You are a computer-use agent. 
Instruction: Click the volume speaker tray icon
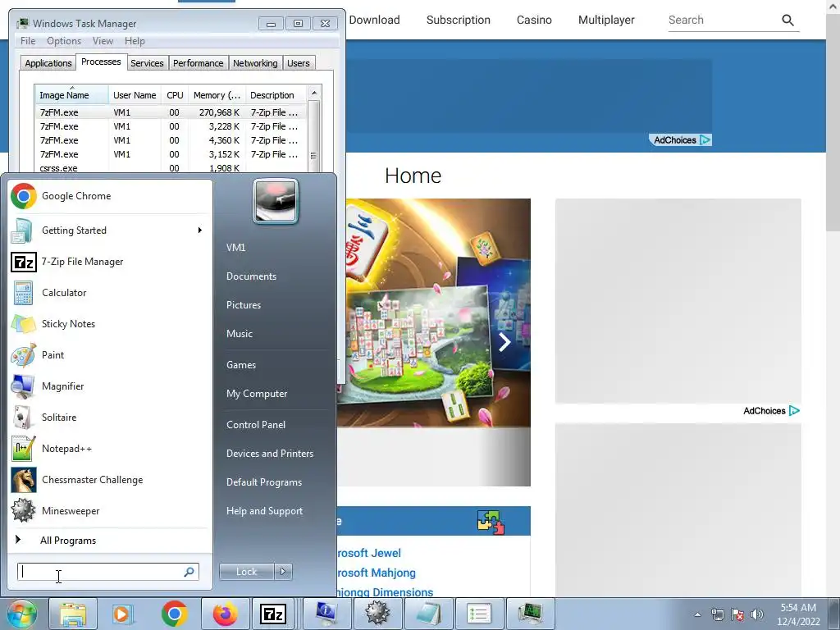757,614
